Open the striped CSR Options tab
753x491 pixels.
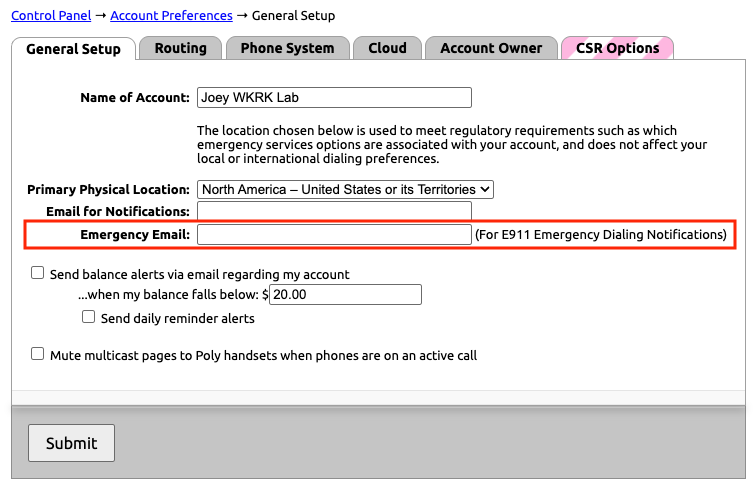tap(617, 48)
